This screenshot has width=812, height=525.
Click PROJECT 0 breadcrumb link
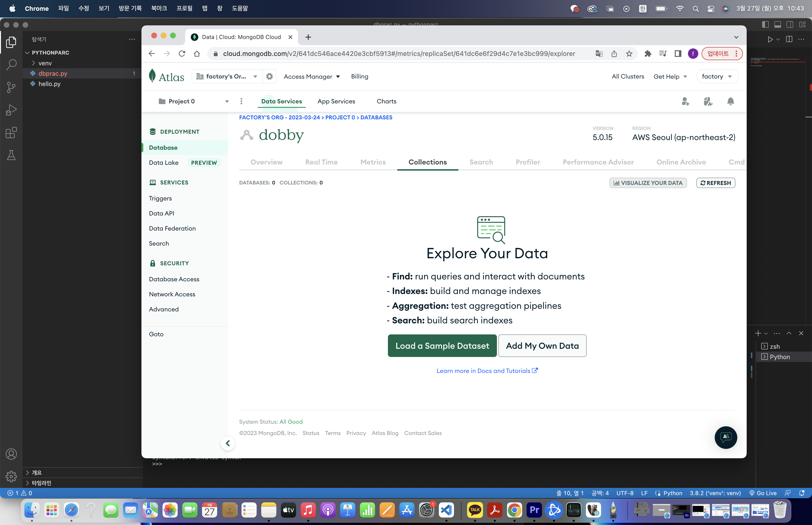pyautogui.click(x=340, y=117)
